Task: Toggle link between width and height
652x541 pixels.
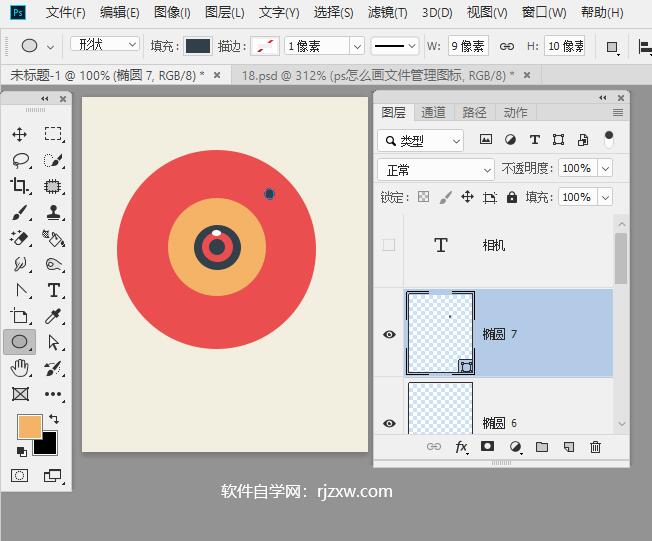Action: pos(506,46)
